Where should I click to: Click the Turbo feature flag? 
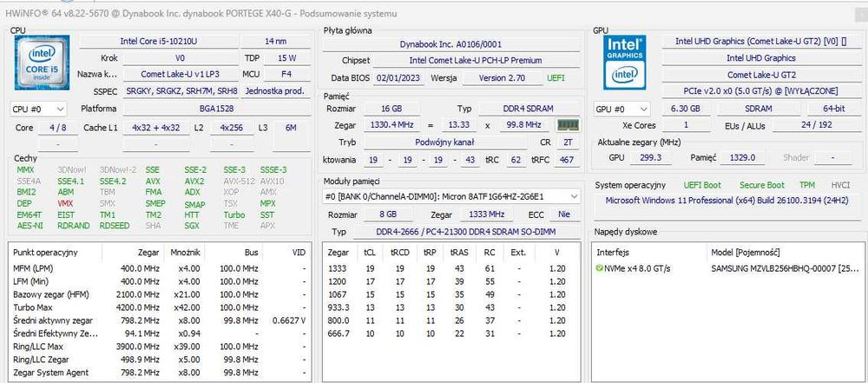coord(233,215)
